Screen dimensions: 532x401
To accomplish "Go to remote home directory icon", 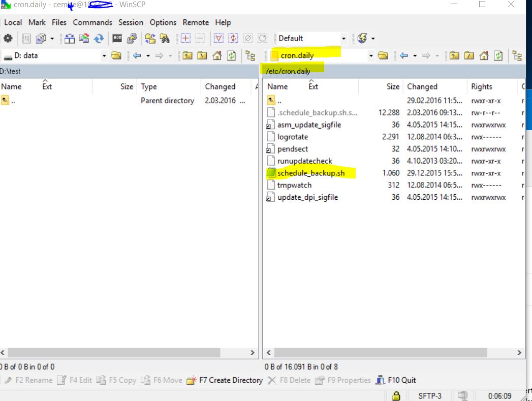I will click(x=484, y=55).
